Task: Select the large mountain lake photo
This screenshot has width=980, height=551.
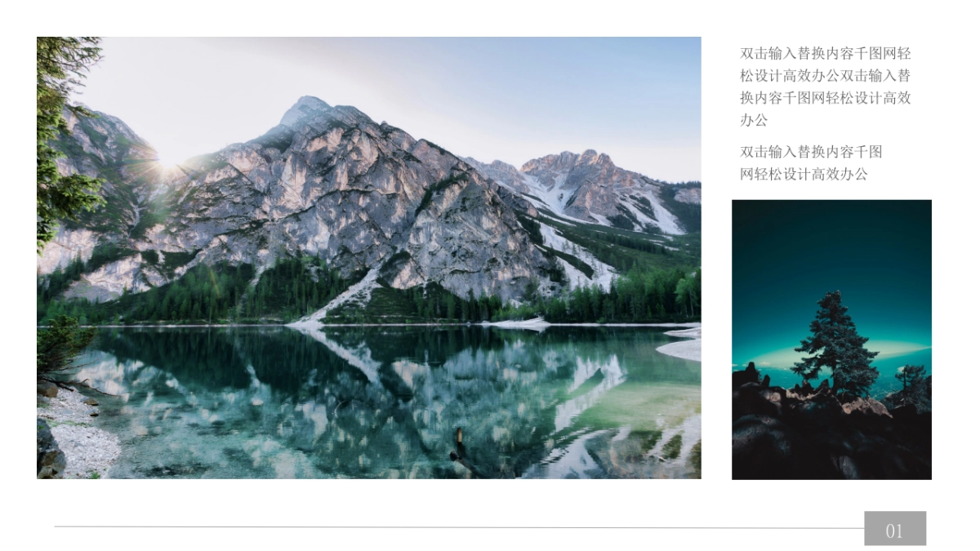Action: pos(368,257)
